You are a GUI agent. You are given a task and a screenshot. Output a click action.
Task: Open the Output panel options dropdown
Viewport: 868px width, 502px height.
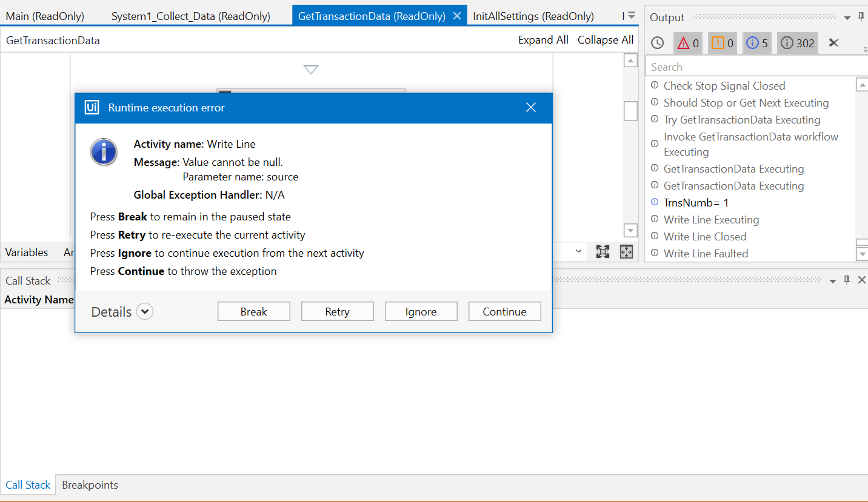click(846, 16)
